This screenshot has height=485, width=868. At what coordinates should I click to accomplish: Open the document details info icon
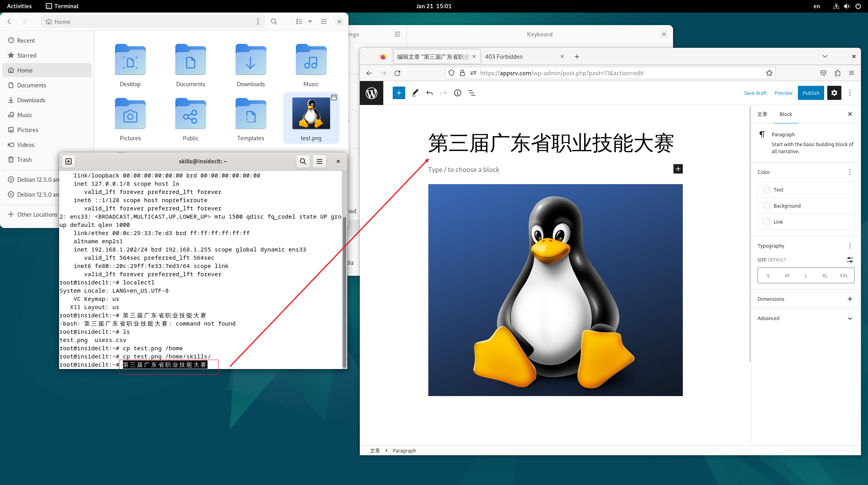coord(457,93)
